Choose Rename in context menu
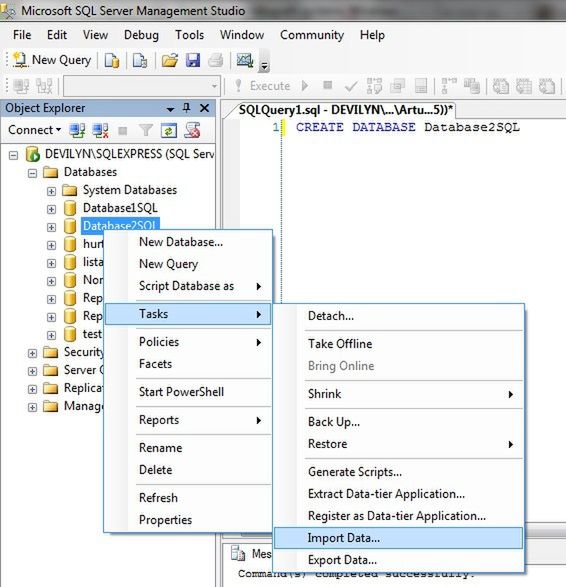This screenshot has height=587, width=566. [x=188, y=448]
